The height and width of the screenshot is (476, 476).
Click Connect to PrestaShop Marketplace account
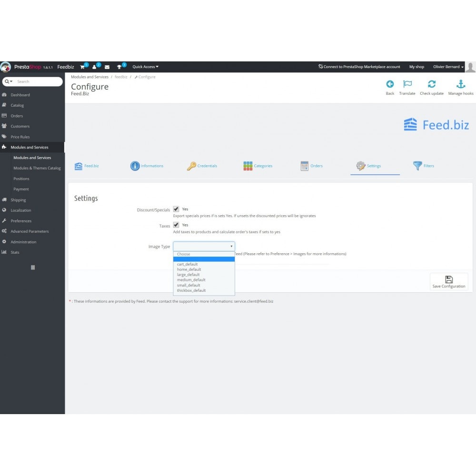click(359, 67)
